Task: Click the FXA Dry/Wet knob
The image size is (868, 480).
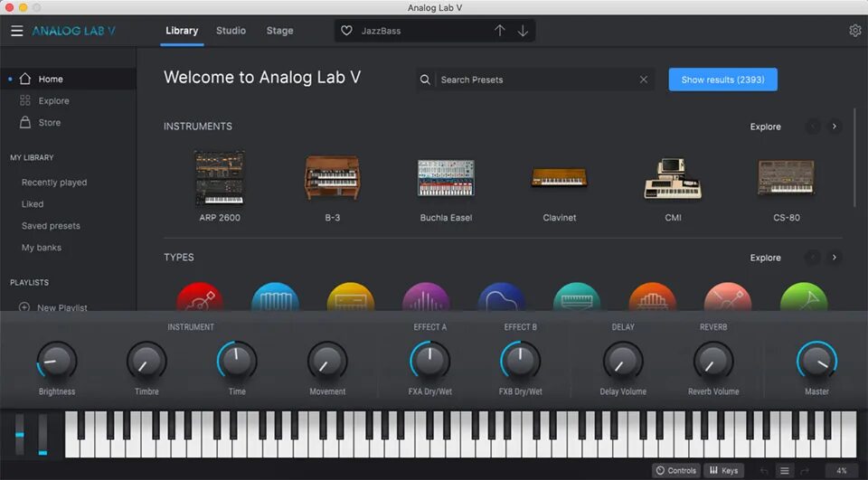Action: (x=430, y=361)
